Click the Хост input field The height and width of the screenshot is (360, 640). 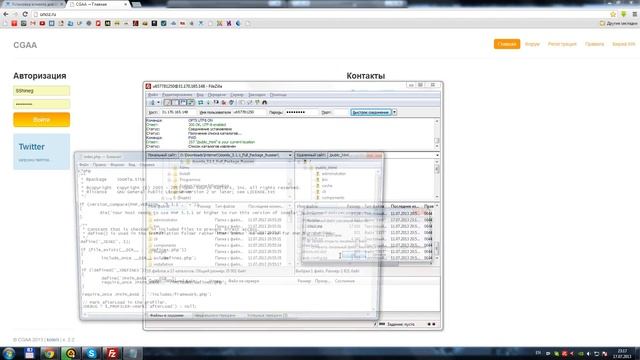[178, 112]
